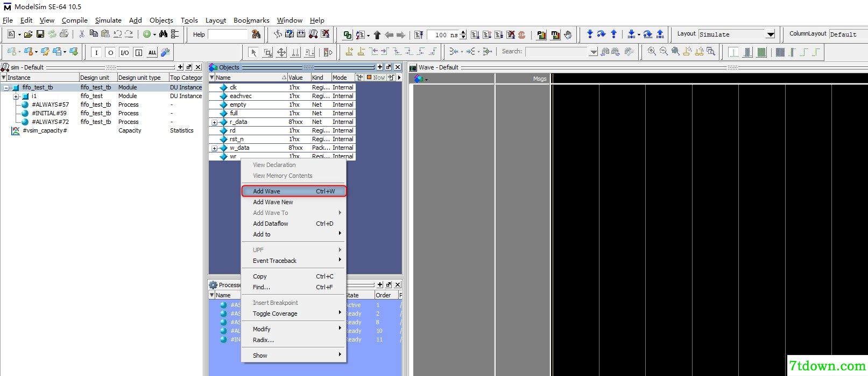The width and height of the screenshot is (868, 376).
Task: Collapse the fifo_test_tb tree node
Action: (6, 87)
